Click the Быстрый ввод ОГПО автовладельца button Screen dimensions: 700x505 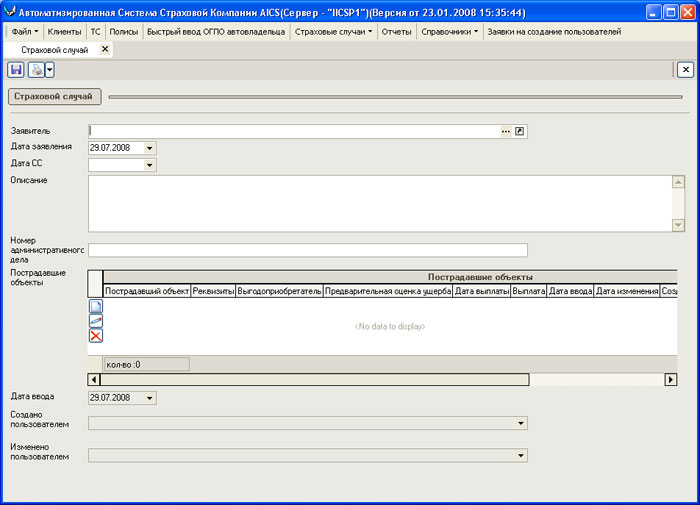(x=215, y=32)
